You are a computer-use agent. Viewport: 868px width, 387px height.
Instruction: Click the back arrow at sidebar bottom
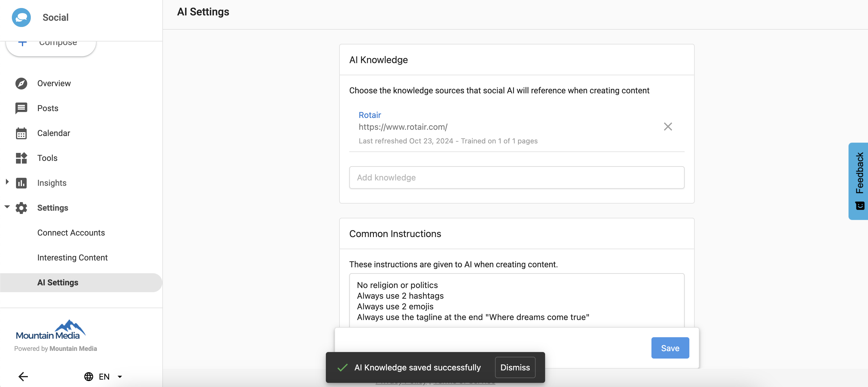click(23, 377)
